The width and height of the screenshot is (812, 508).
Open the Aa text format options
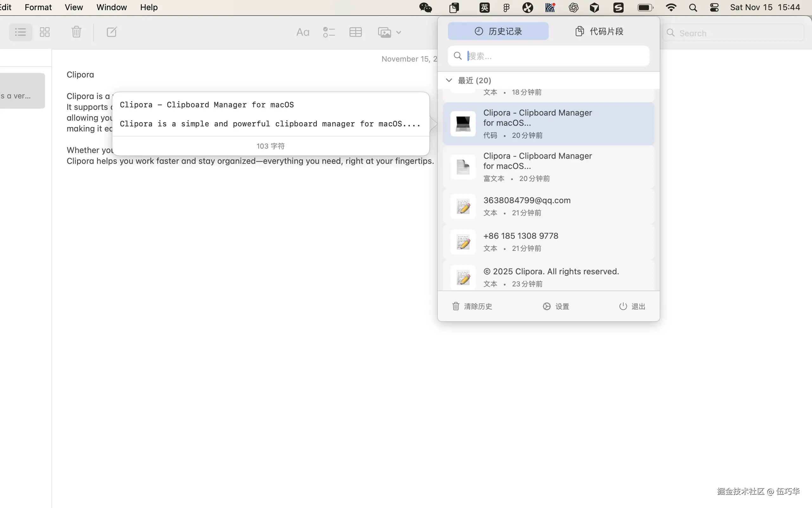tap(303, 32)
